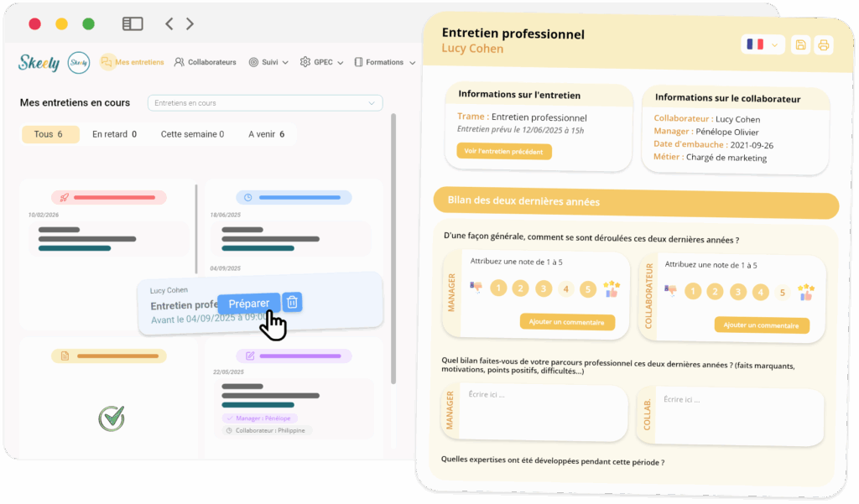Expand the 'Entretiens en cours' filter dropdown
Screen dimensions: 859x504
[265, 103]
